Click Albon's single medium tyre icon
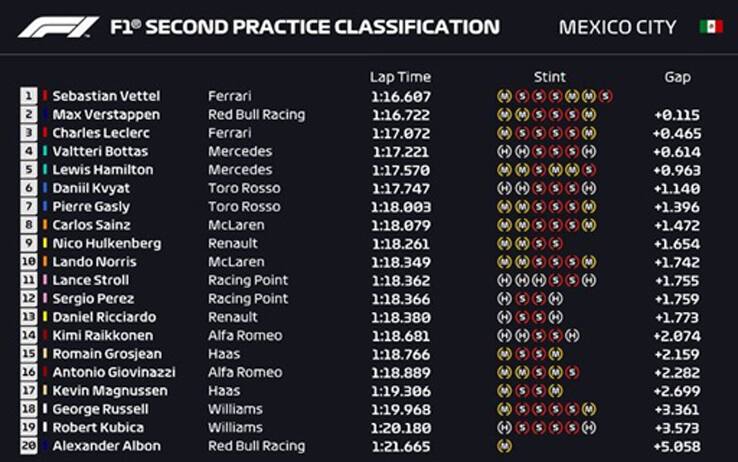This screenshot has width=738, height=462. coord(503,445)
